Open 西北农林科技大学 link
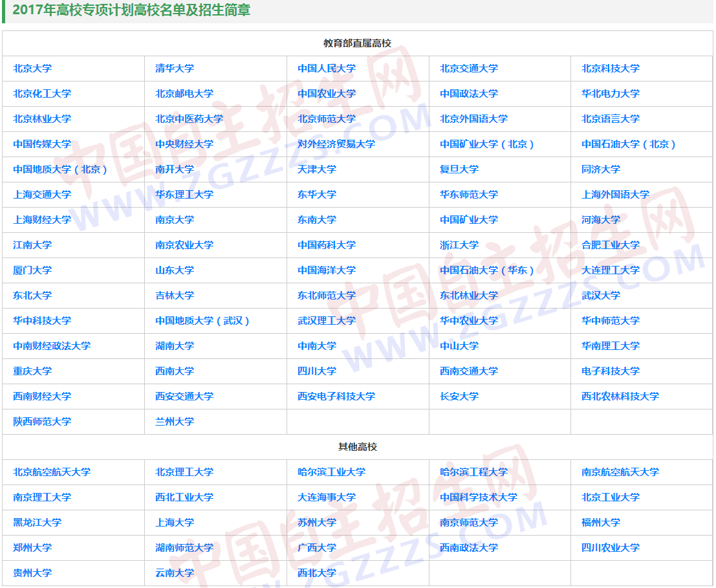This screenshot has height=588, width=716. coord(620,397)
